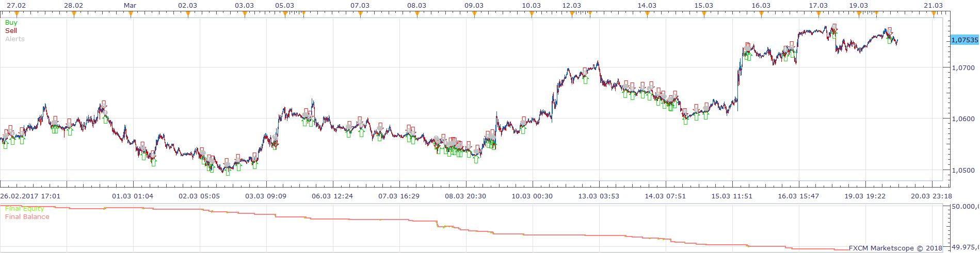This screenshot has height=253, width=980.
Task: Click the 49.975 equity axis value
Action: (965, 247)
